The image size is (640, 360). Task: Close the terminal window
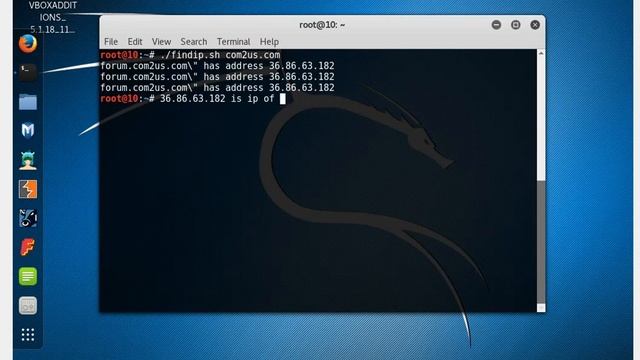[x=535, y=25]
